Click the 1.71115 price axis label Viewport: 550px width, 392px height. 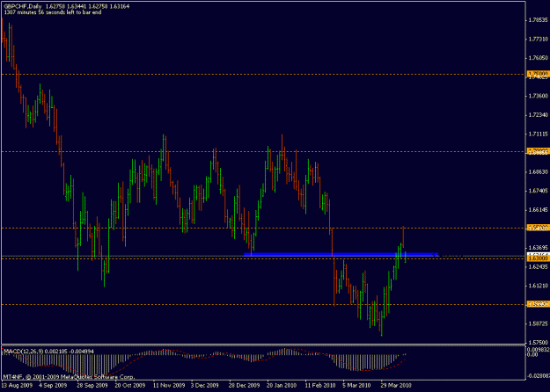538,134
